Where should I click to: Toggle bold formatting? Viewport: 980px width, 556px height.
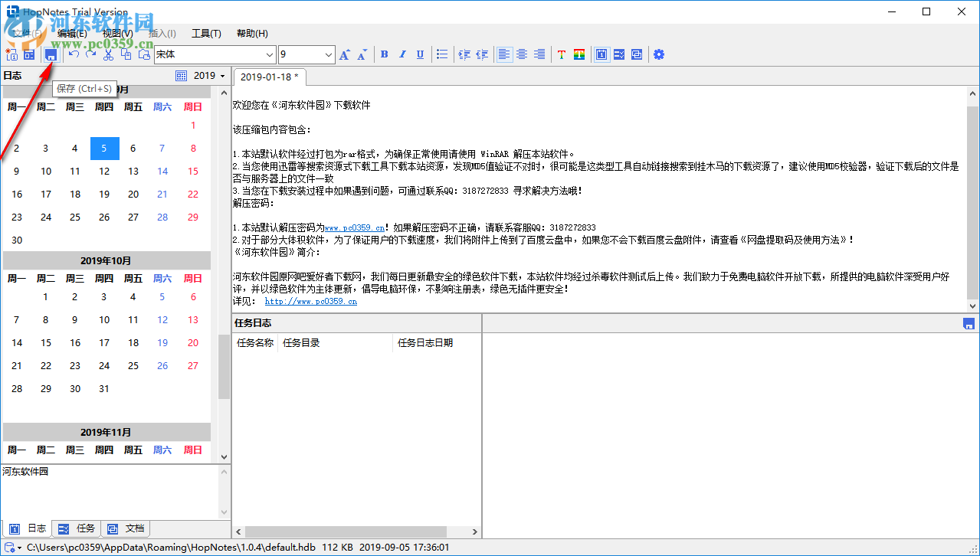tap(384, 54)
